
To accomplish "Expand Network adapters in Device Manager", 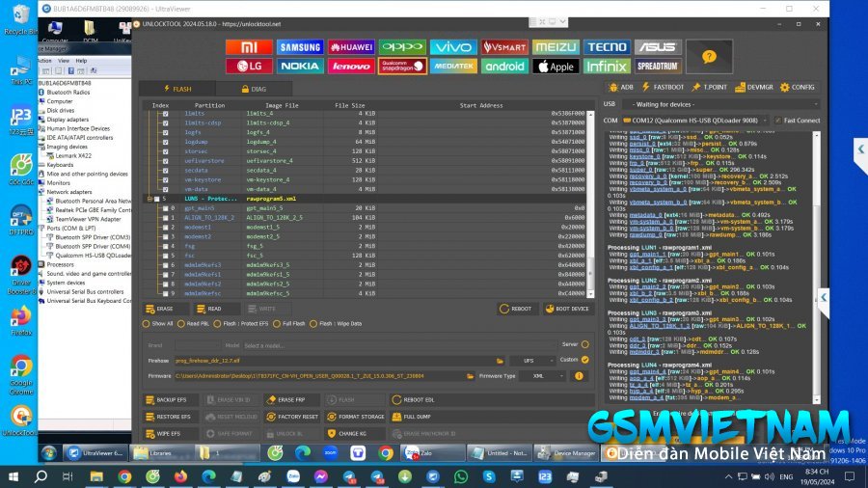I will tap(41, 192).
